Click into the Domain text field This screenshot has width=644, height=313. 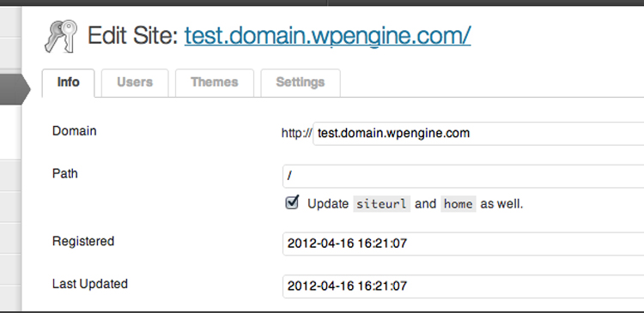(x=478, y=133)
